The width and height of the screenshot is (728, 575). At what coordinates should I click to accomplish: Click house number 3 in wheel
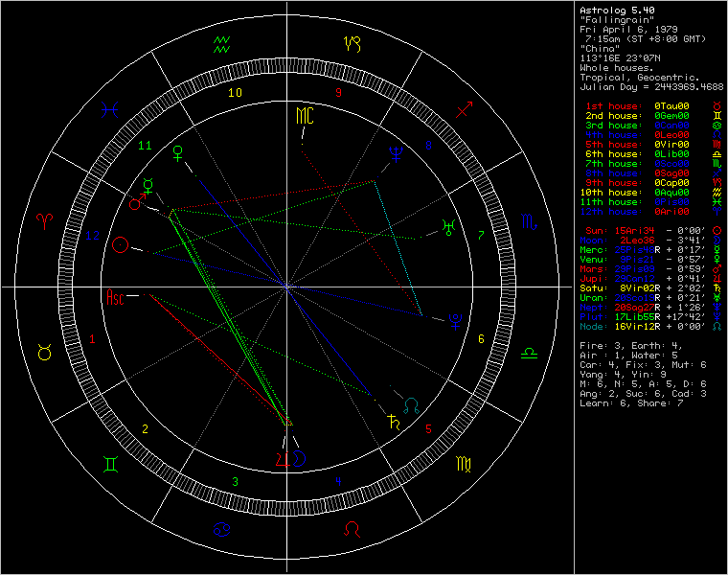pyautogui.click(x=235, y=482)
